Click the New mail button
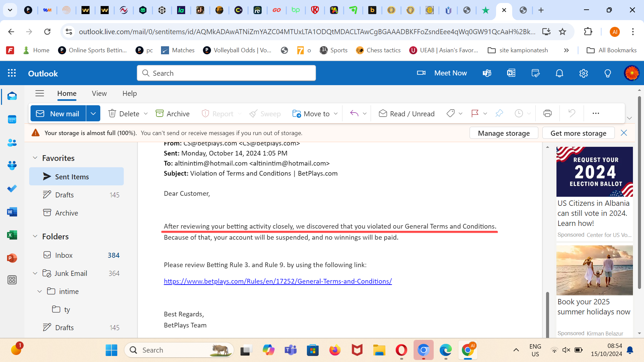 point(58,114)
